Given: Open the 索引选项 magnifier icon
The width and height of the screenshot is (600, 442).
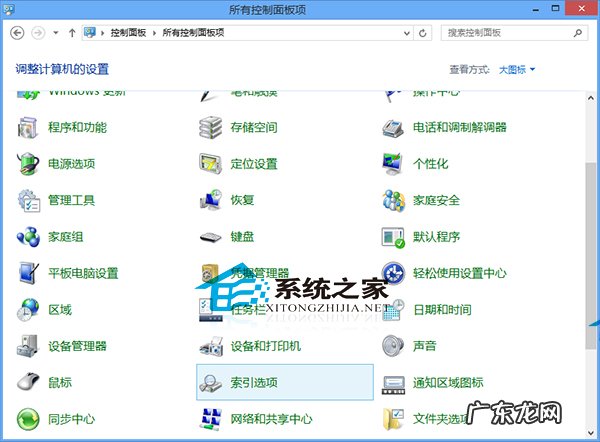Looking at the screenshot, I should tap(210, 382).
